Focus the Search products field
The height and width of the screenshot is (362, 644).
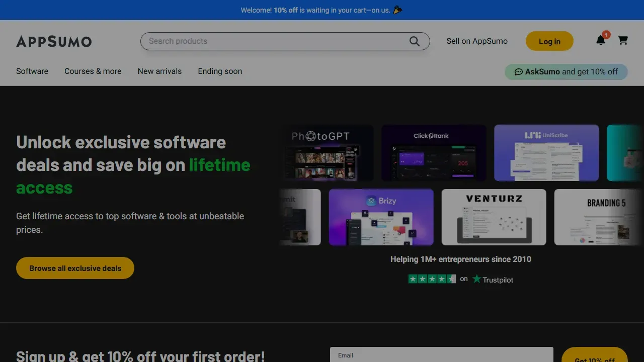(x=285, y=41)
